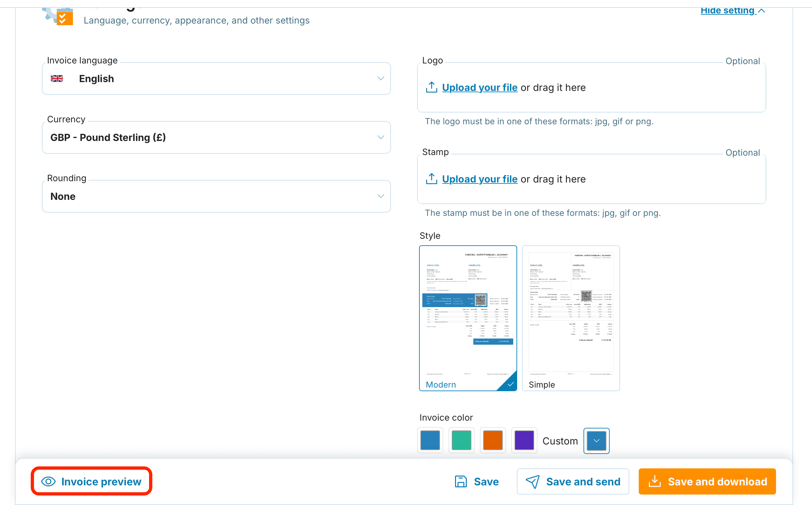Click Save and download
This screenshot has width=812, height=505.
[x=707, y=482]
